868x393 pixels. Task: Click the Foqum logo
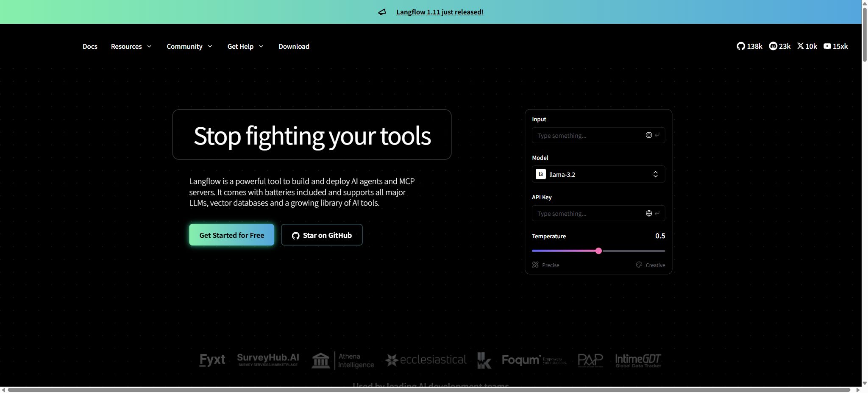pos(534,360)
